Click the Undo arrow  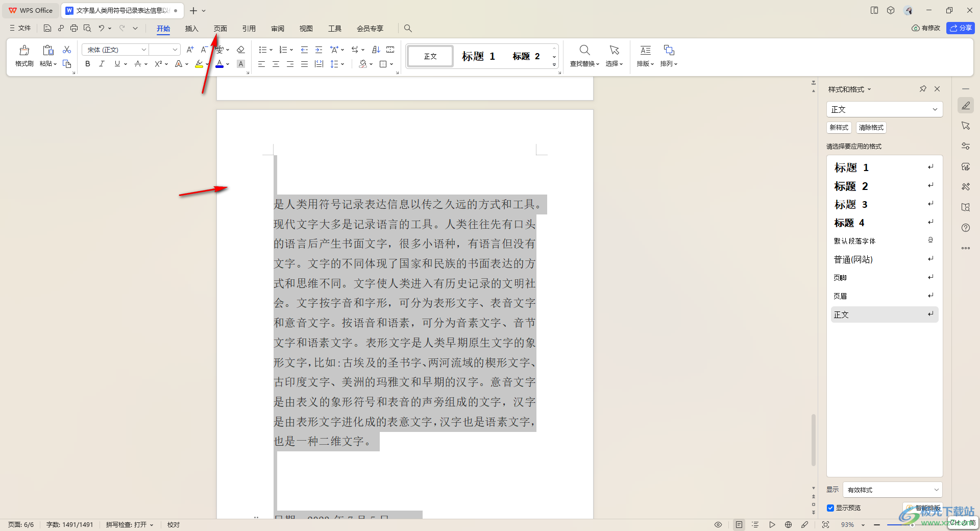click(x=102, y=28)
